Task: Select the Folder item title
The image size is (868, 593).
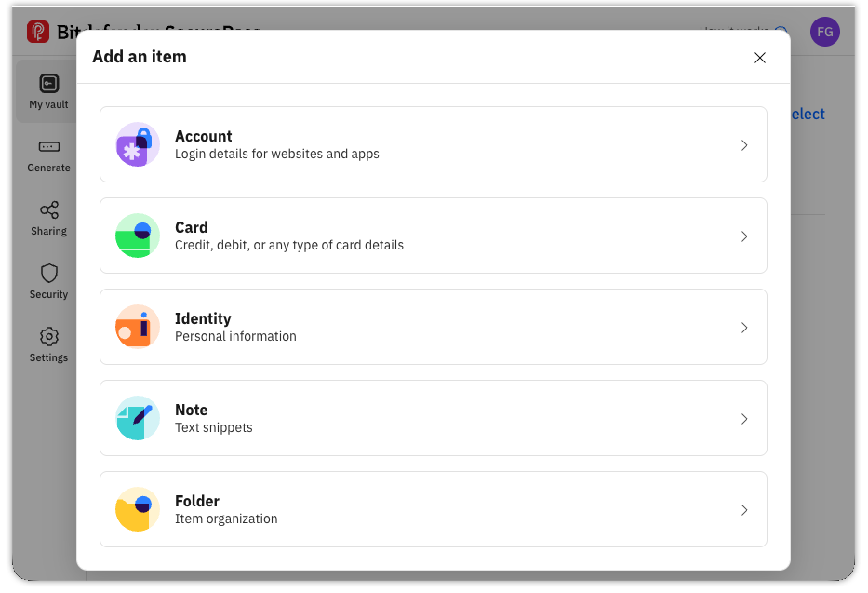Action: [x=197, y=501]
